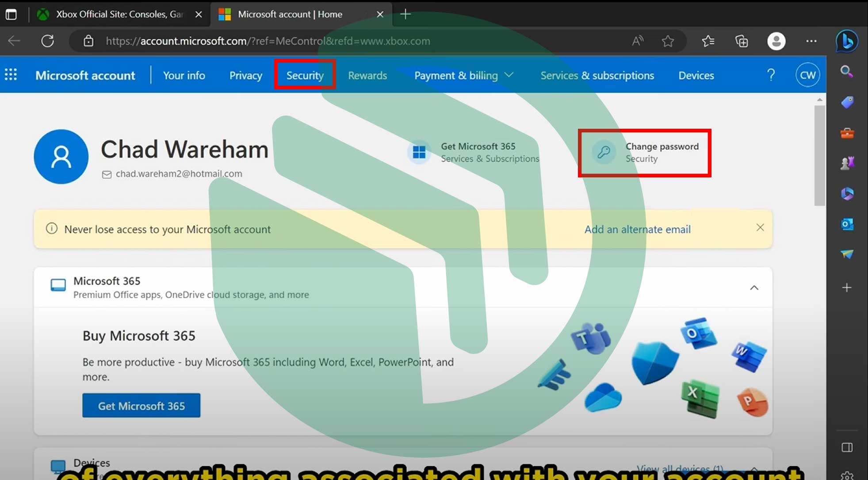The image size is (868, 480).
Task: Go back with the browser back arrow
Action: coord(14,41)
